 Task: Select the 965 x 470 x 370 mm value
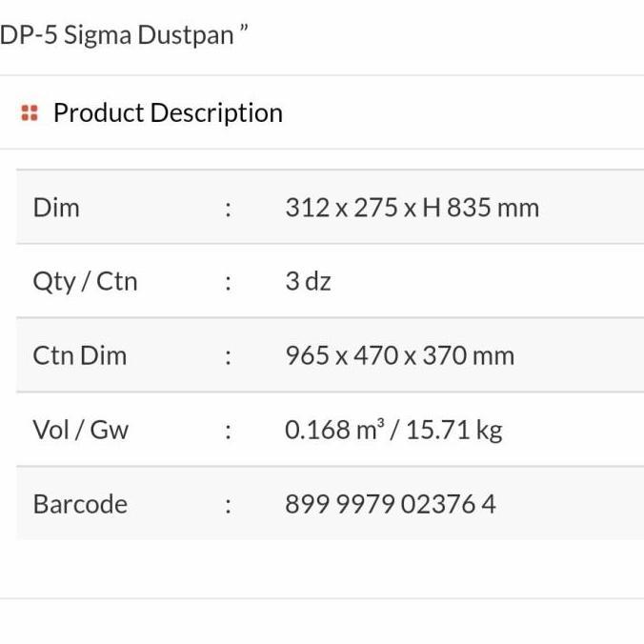click(x=399, y=355)
